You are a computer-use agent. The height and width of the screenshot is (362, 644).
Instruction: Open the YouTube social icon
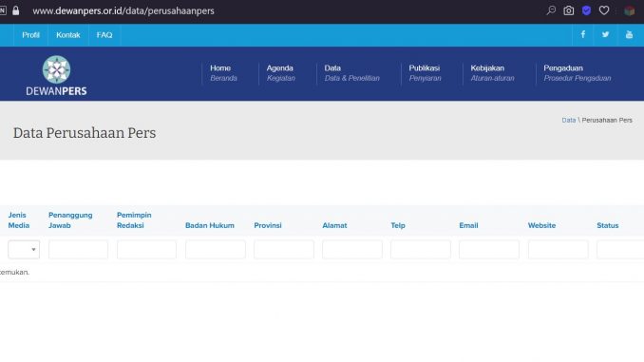click(x=629, y=34)
